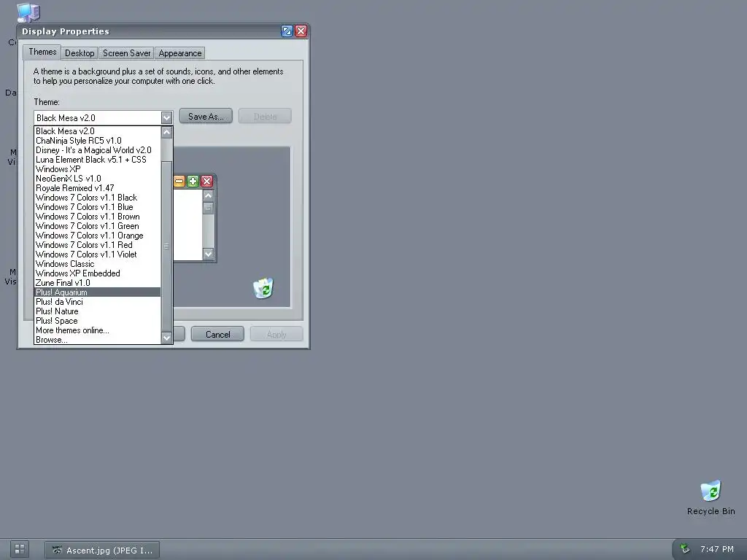Click preview window scroll down arrow
Image resolution: width=747 pixels, height=560 pixels.
208,254
